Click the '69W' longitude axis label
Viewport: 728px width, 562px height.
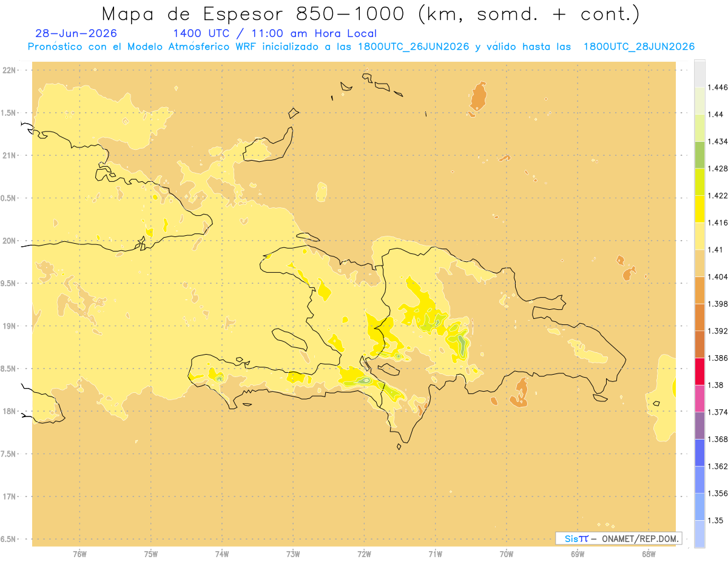click(578, 554)
